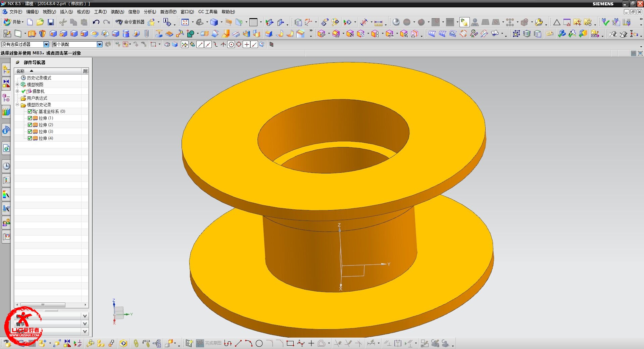Click the Line sketch tool in bottom toolbar
This screenshot has width=644, height=349.
(238, 343)
